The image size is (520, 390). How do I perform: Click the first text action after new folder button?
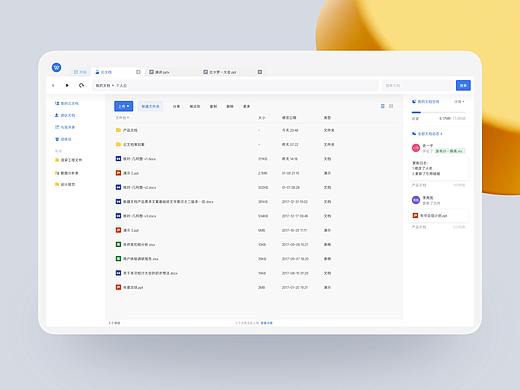(x=176, y=106)
